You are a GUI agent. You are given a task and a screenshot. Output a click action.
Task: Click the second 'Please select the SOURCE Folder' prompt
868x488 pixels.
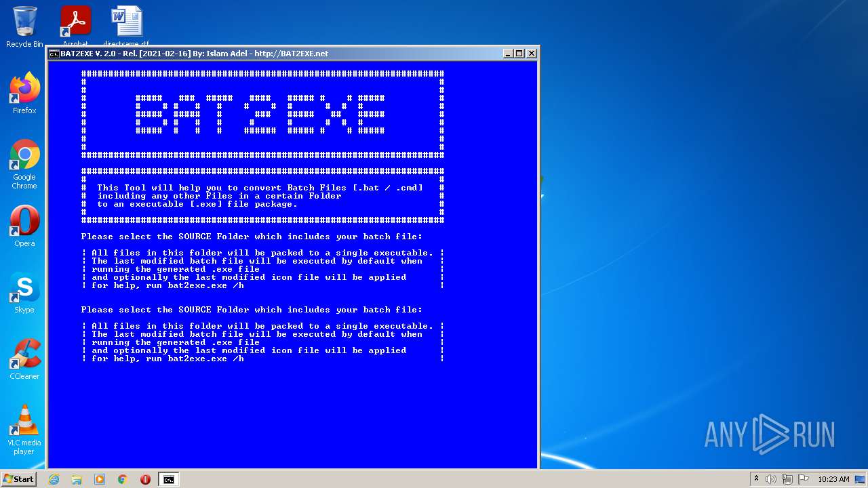click(x=252, y=310)
